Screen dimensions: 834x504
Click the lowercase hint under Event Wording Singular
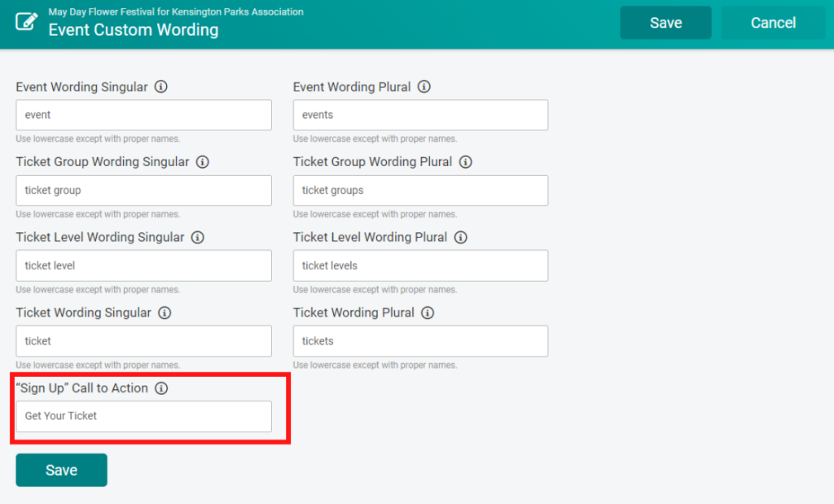(98, 138)
